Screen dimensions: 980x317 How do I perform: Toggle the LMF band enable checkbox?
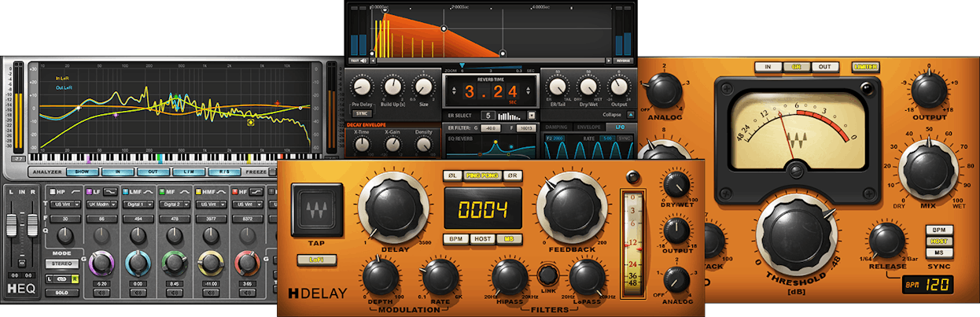pos(125,192)
